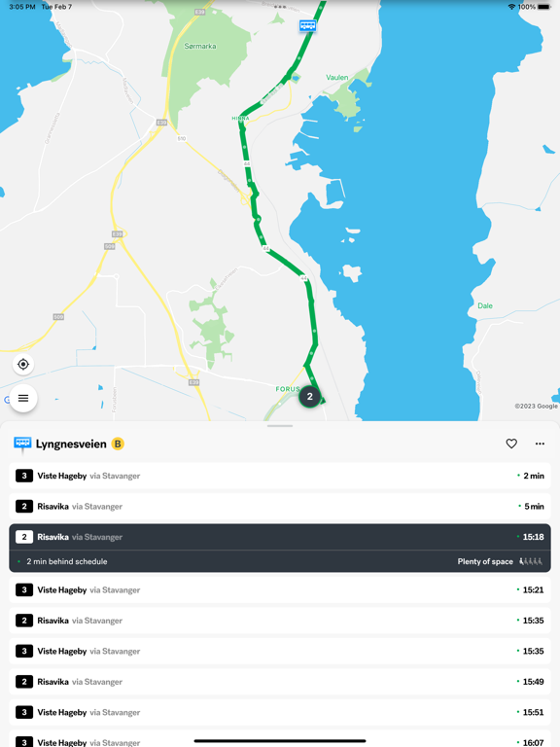
Task: Tap the locate-me crosshair button
Action: 23,365
